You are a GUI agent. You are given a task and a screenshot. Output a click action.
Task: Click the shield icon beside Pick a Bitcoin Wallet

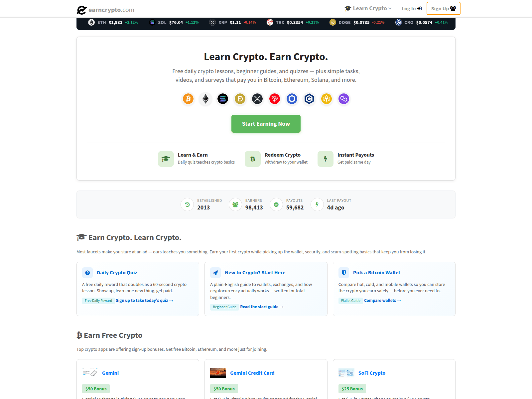(344, 273)
